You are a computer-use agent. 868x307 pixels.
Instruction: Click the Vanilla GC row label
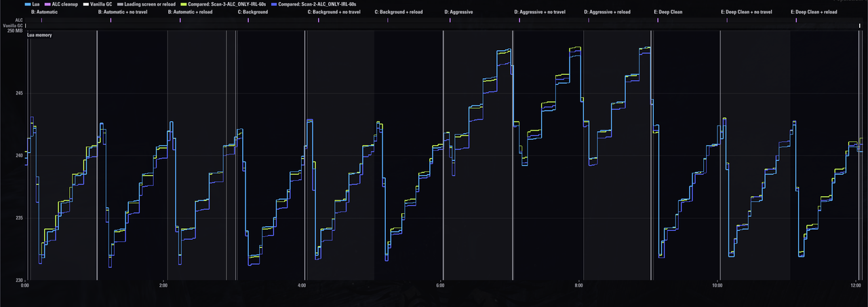coord(14,26)
